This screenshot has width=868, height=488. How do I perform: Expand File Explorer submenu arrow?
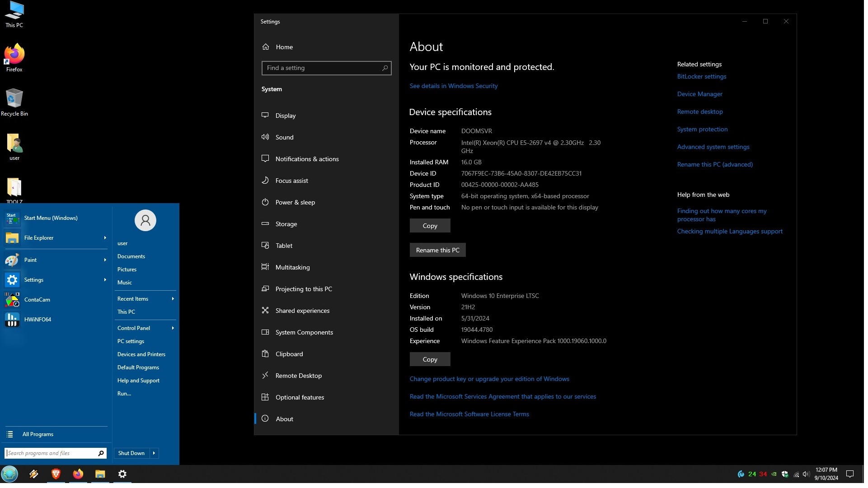point(105,237)
